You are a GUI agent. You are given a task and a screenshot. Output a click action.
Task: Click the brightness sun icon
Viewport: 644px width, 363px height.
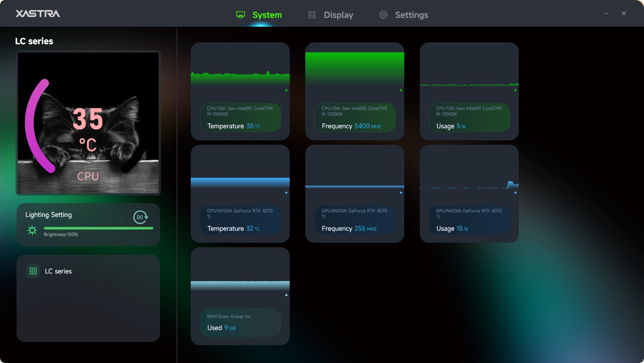point(32,230)
